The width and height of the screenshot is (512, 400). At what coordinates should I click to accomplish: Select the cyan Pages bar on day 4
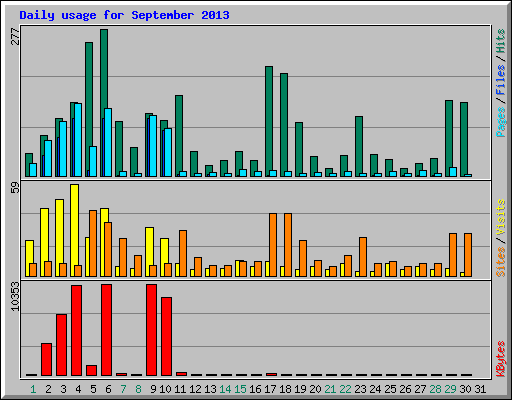pos(78,140)
